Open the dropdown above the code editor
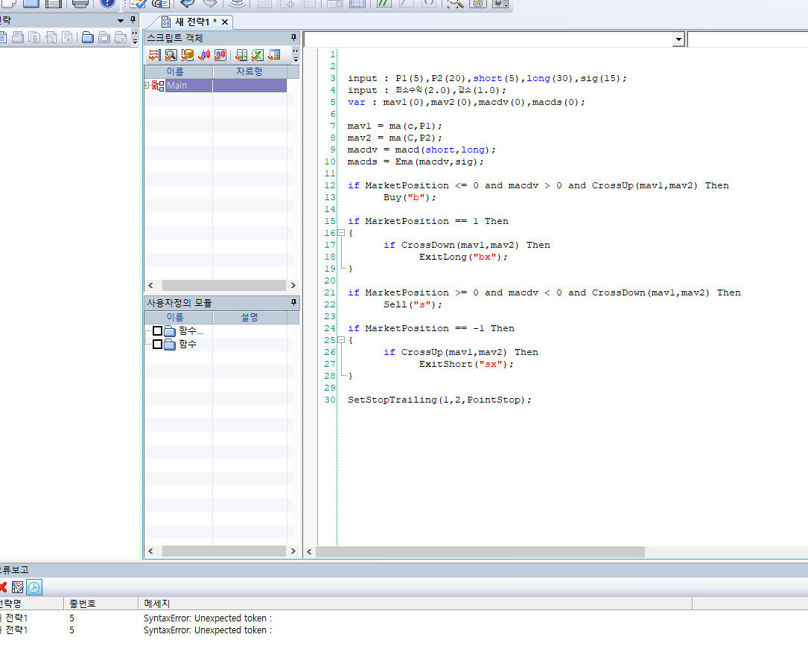This screenshot has height=672, width=808. 678,39
